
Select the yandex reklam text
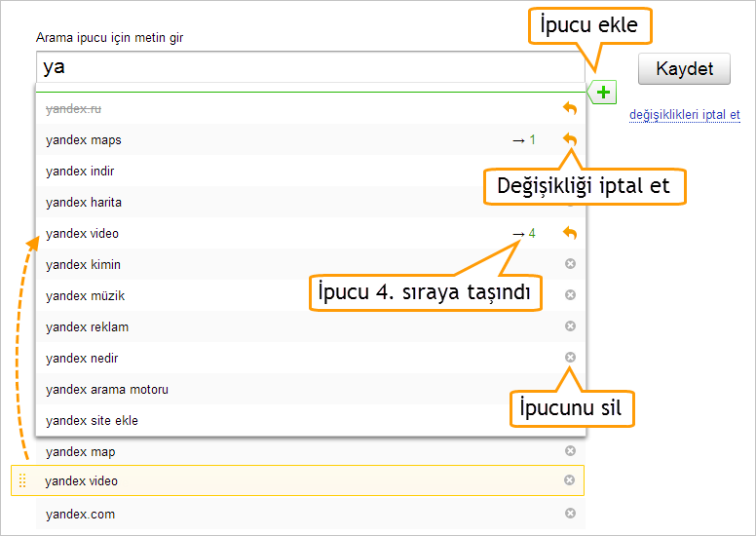87,327
